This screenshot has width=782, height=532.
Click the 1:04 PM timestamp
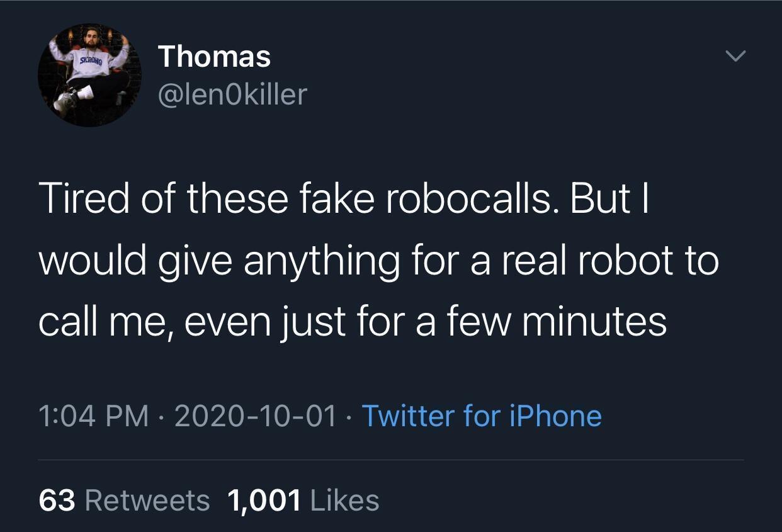click(x=94, y=416)
